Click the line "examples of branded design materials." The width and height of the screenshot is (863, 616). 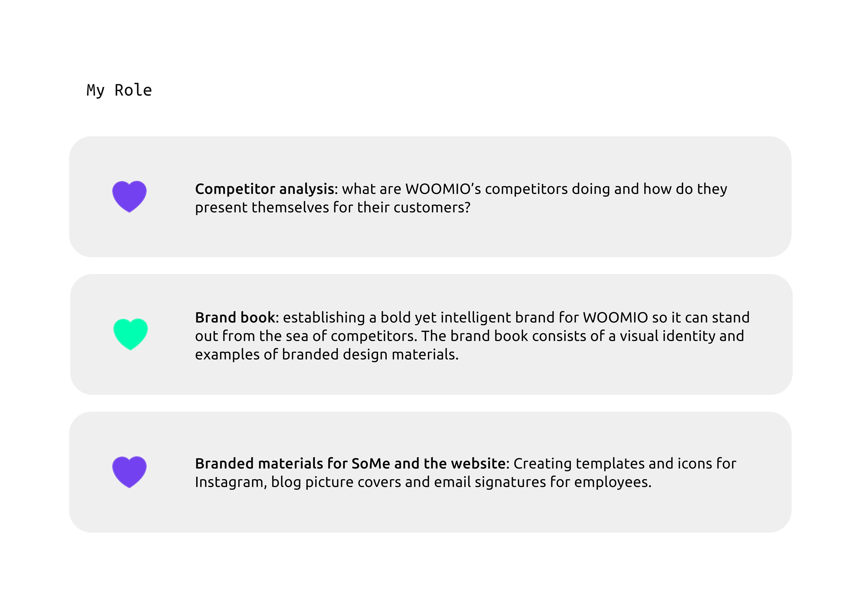[x=327, y=354]
